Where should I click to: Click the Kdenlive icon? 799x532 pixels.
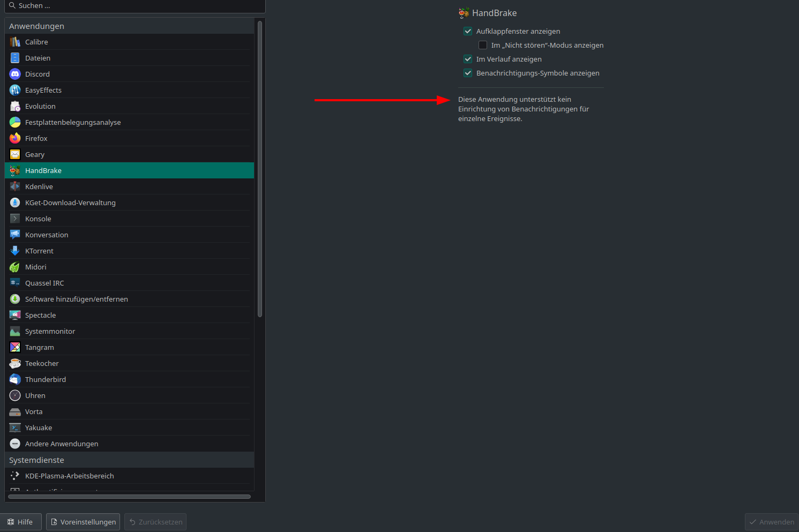point(15,186)
